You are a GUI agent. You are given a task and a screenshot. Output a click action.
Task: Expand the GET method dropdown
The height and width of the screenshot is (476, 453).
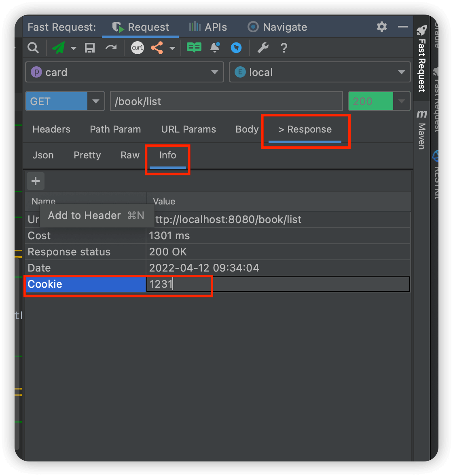click(96, 101)
